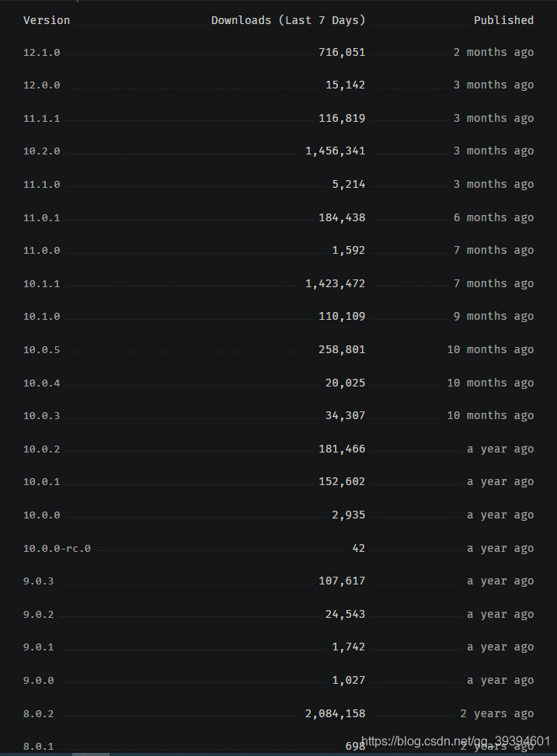Click the Downloads (Last 7 Days) header
Viewport: 557px width, 756px height.
click(288, 20)
